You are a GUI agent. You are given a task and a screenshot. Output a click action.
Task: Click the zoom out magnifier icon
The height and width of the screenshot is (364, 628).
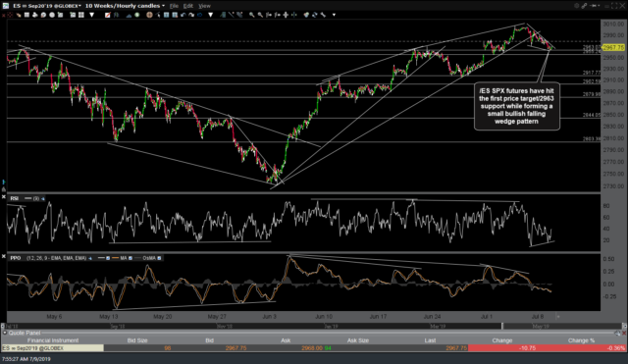coord(259,15)
